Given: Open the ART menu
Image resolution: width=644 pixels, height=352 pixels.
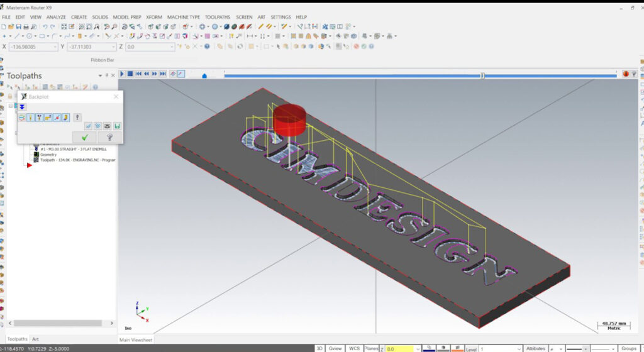Looking at the screenshot, I should coord(261,17).
